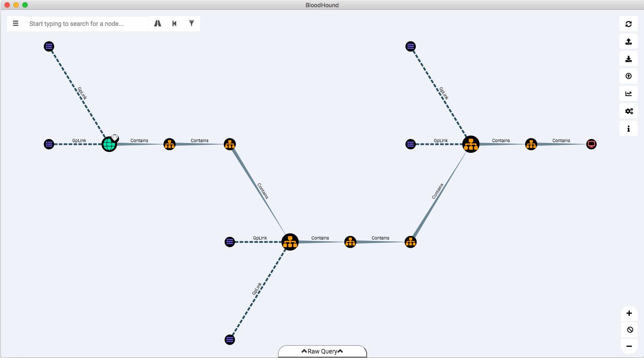Click the back arrow icon by search
Screen dimensions: 644x358
point(174,24)
